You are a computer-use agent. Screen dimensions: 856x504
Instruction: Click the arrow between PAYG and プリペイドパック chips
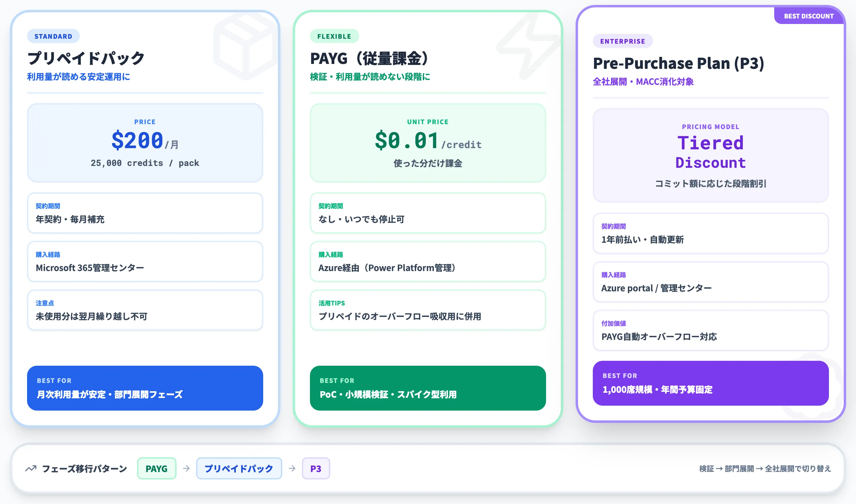[186, 468]
